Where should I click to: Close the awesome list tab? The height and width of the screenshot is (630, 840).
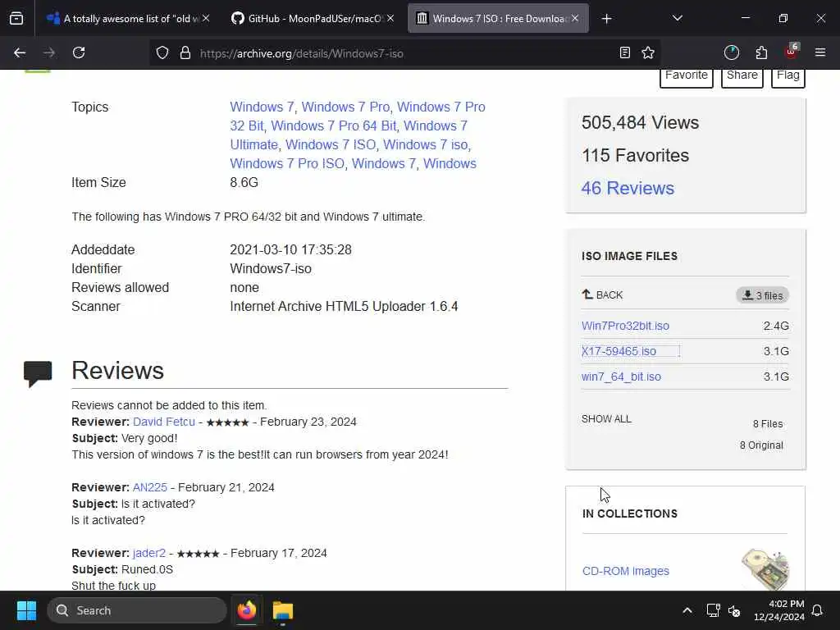click(x=206, y=18)
